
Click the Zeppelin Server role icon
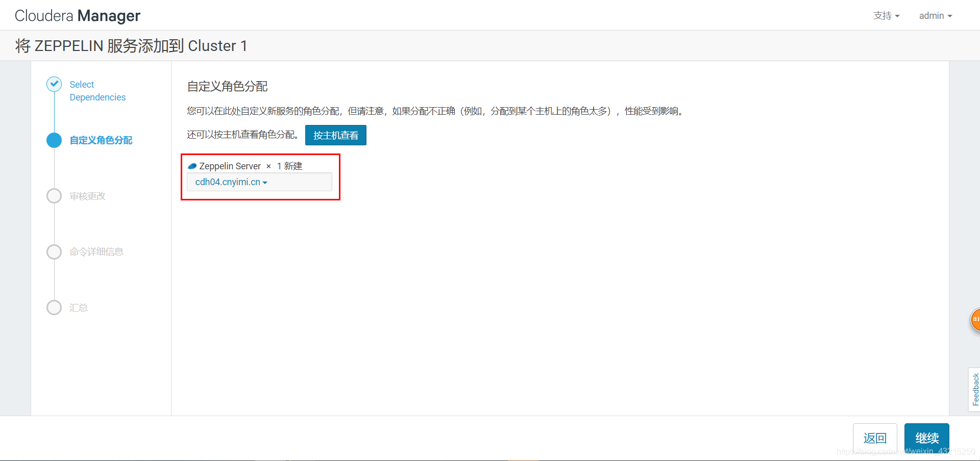(x=192, y=166)
